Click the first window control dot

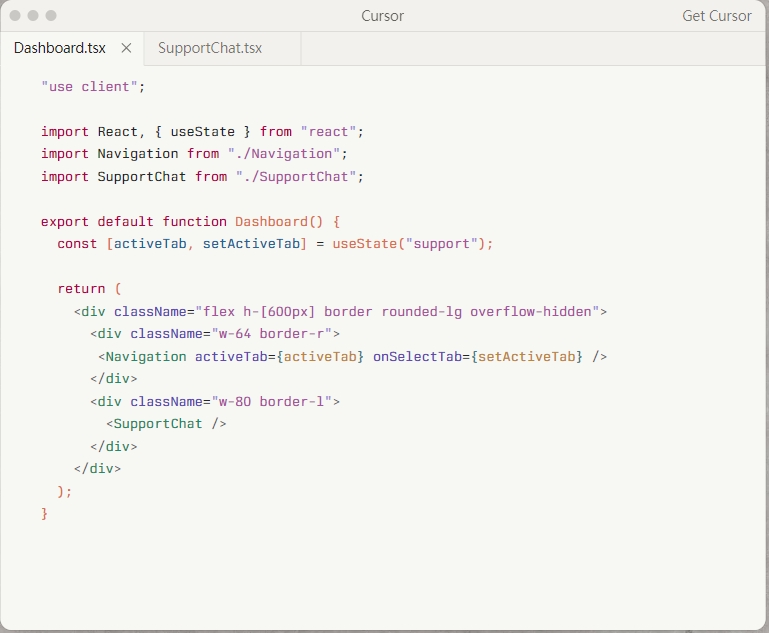(x=15, y=16)
